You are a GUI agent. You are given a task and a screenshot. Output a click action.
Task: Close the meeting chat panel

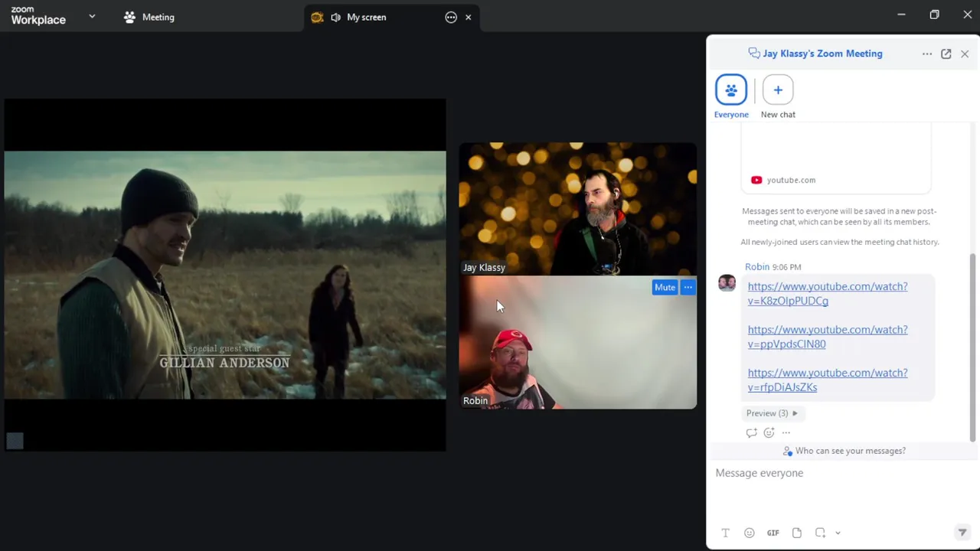pos(965,54)
